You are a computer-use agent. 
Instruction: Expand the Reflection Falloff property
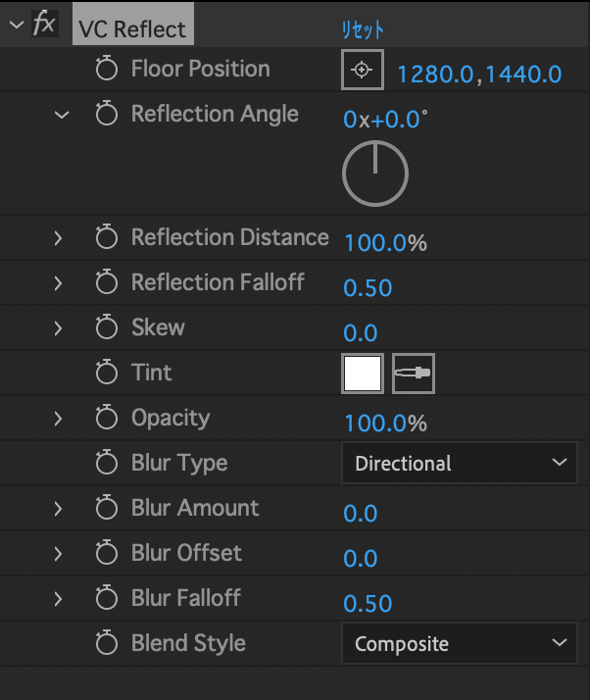[x=58, y=283]
